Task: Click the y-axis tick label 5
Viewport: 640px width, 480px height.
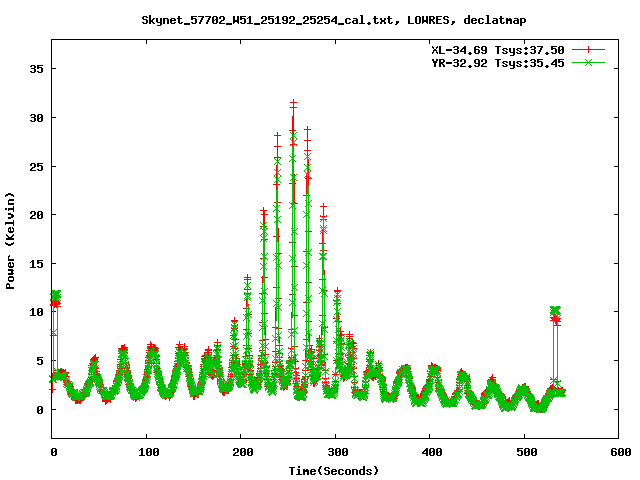Action: point(40,361)
